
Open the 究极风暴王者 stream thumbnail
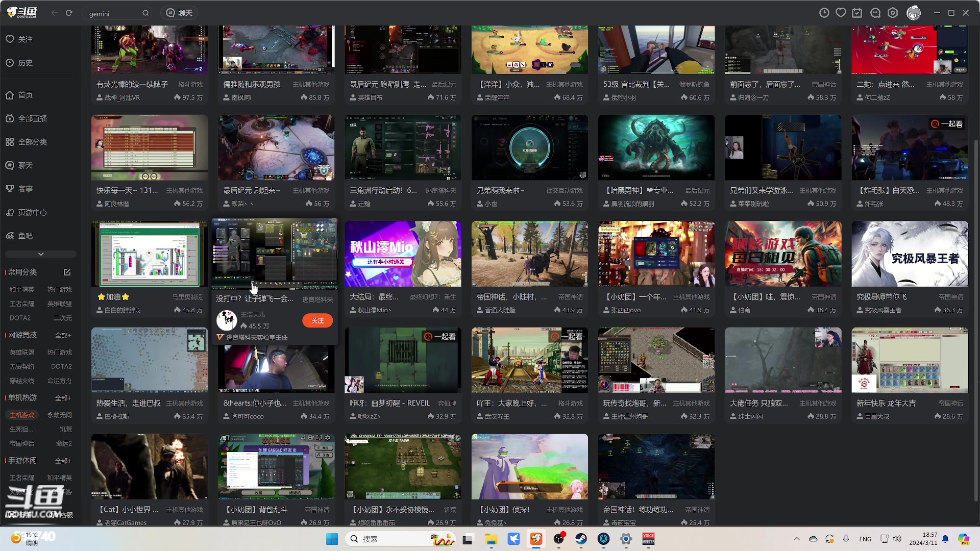coord(910,254)
